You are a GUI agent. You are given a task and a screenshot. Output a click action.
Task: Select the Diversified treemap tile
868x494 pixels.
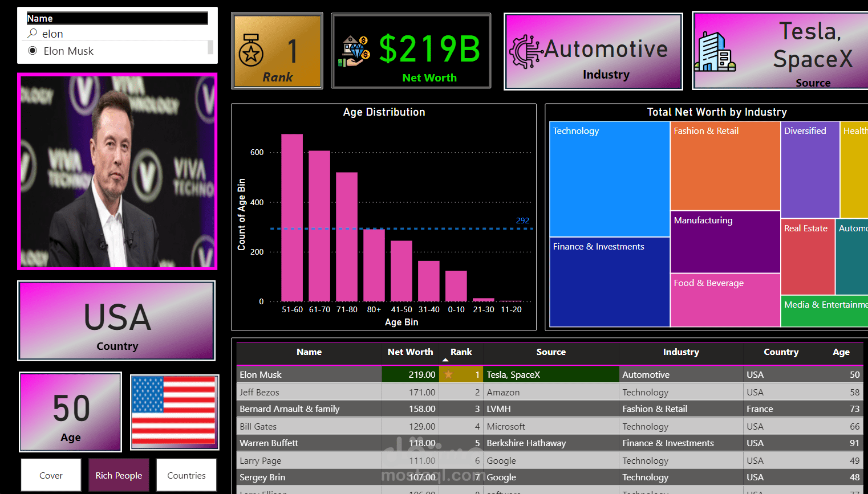[810, 169]
